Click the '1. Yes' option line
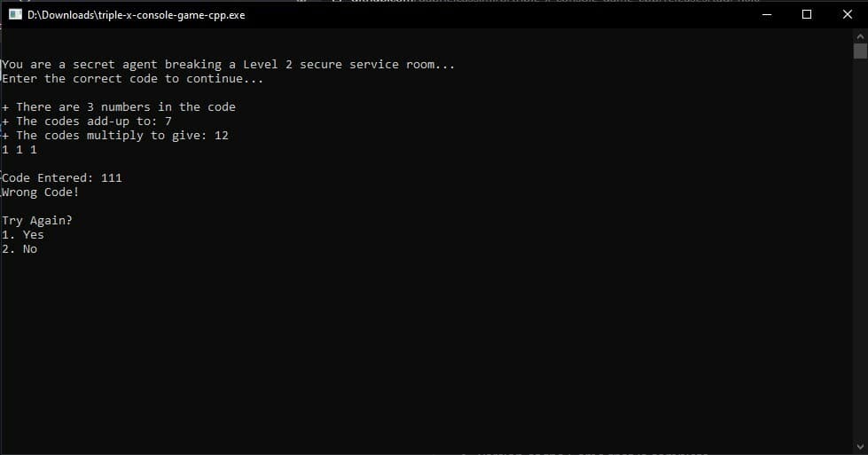The image size is (868, 455). [x=23, y=235]
